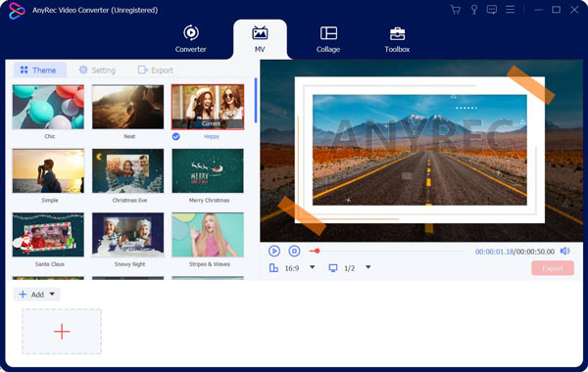Click the theme list scrollbar
The height and width of the screenshot is (372, 588).
256,101
